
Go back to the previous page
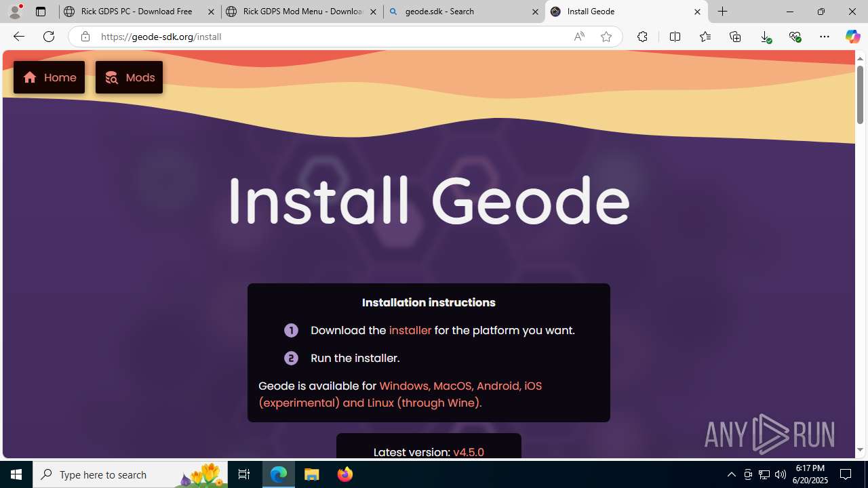(18, 37)
